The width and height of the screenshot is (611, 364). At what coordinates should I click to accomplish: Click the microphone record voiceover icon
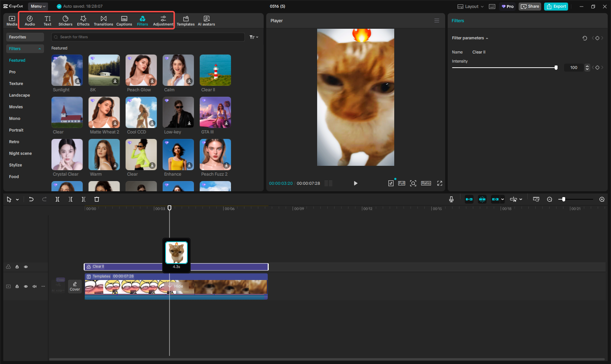pyautogui.click(x=451, y=199)
